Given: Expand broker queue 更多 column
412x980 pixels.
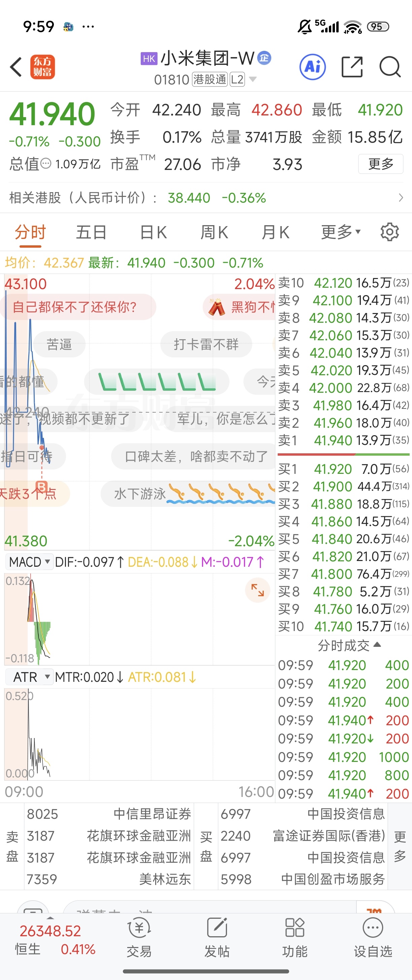Looking at the screenshot, I should coord(400,846).
